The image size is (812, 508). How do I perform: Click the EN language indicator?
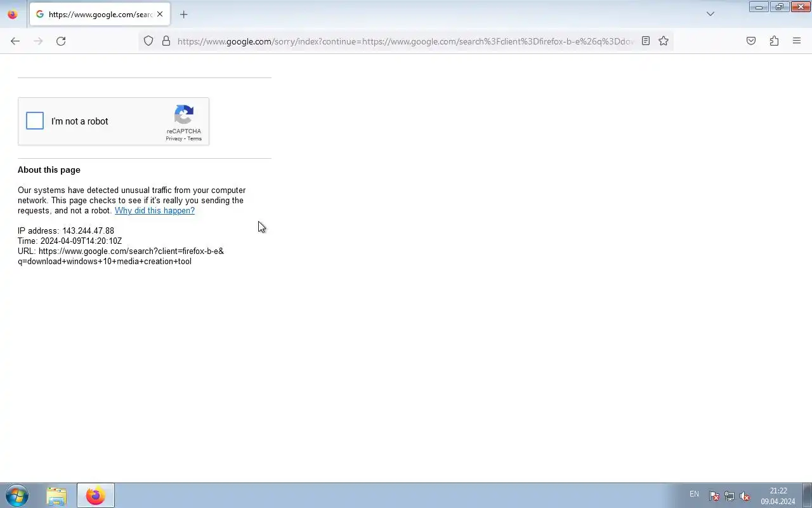click(x=694, y=494)
